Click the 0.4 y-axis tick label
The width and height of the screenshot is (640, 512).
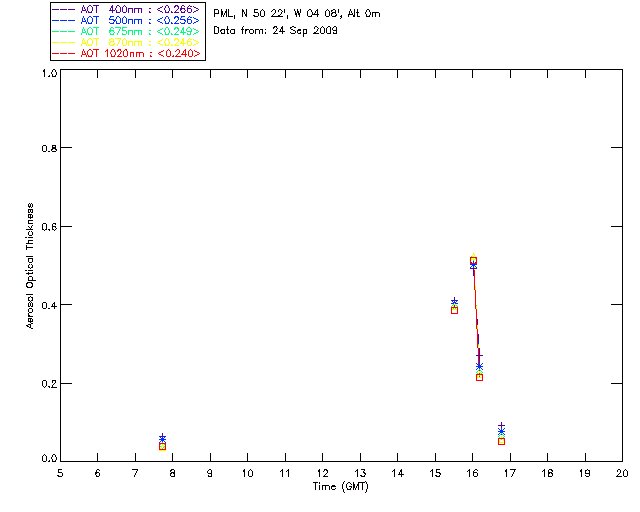tap(49, 305)
